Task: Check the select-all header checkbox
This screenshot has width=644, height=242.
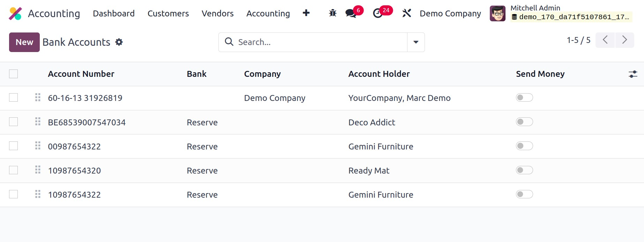Action: point(14,74)
